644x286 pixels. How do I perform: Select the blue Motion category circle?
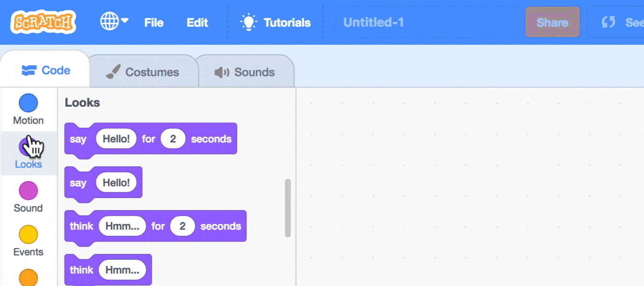(28, 103)
